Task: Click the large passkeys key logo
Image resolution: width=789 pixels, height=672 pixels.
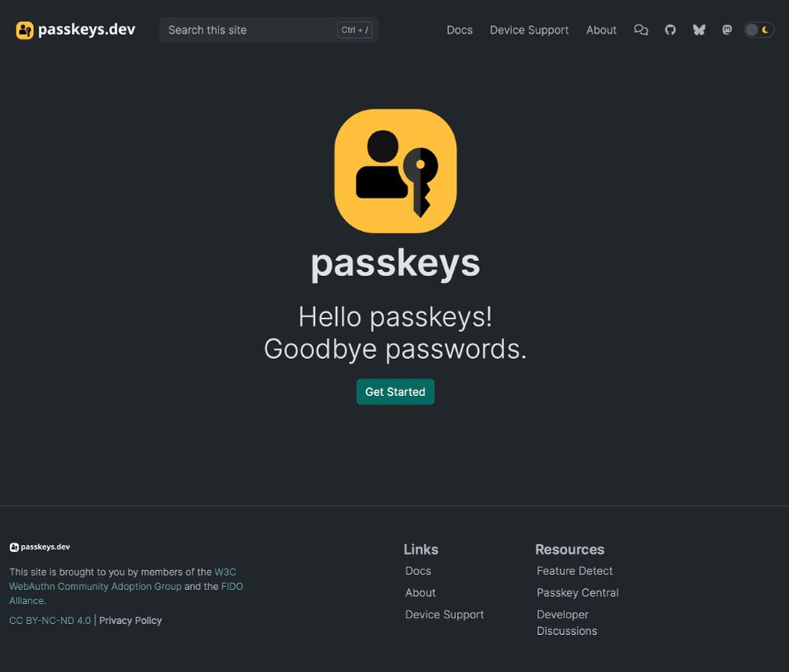Action: (395, 171)
